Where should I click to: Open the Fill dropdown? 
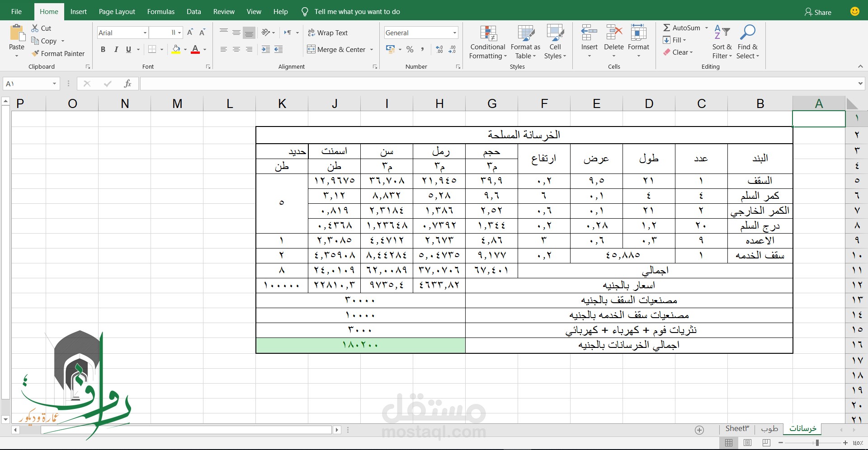click(x=675, y=40)
